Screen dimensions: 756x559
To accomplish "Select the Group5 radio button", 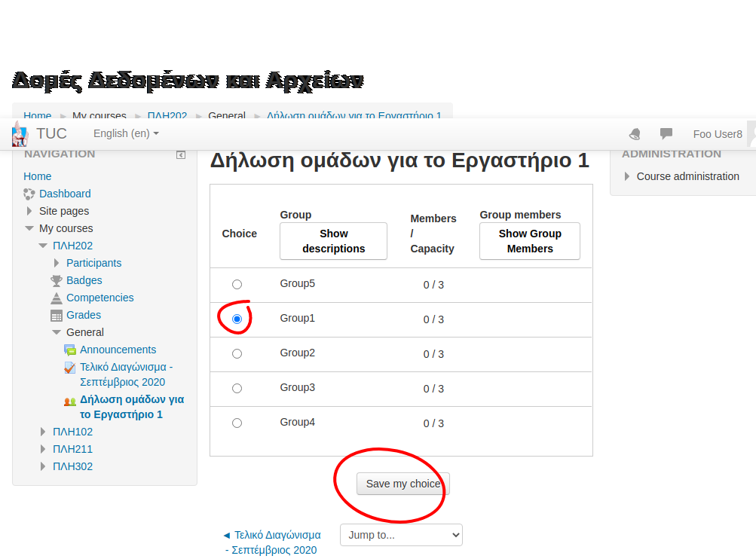I will (237, 285).
